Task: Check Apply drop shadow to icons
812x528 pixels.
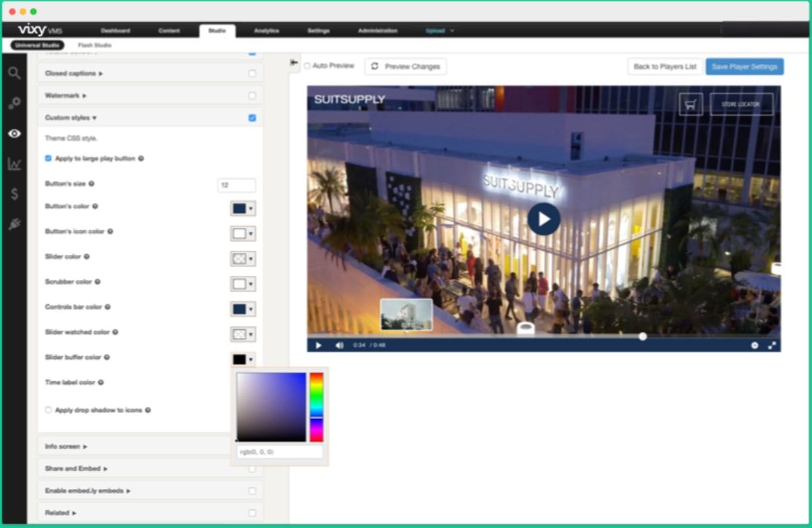Action: tap(48, 410)
